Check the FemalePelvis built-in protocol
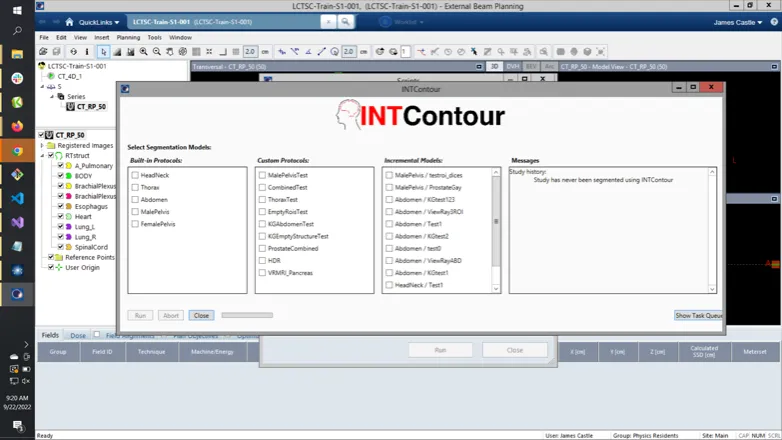This screenshot has width=782, height=440. [135, 224]
